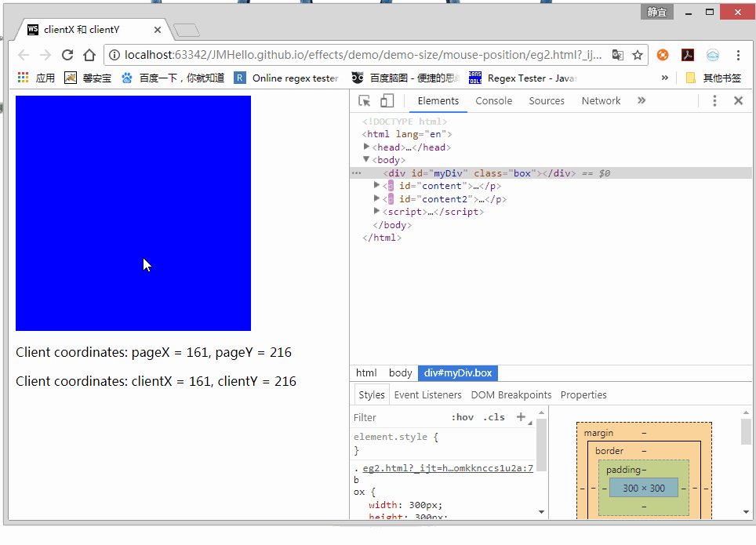Click the PDF extension icon
Image resolution: width=756 pixels, height=545 pixels.
[x=688, y=55]
